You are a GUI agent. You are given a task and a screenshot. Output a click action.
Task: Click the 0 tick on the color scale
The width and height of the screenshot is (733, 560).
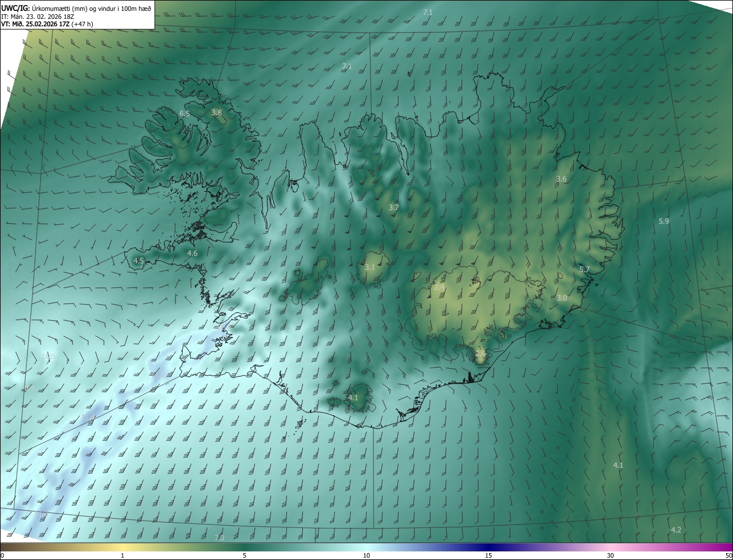pyautogui.click(x=2, y=555)
